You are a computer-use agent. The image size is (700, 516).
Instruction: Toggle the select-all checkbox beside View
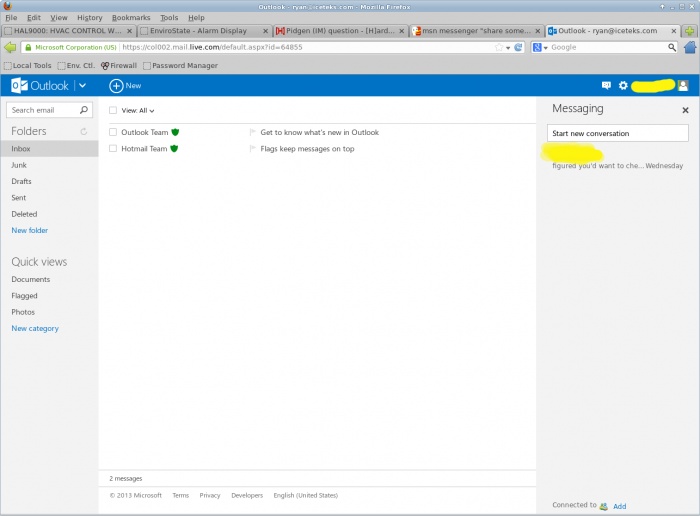point(113,110)
